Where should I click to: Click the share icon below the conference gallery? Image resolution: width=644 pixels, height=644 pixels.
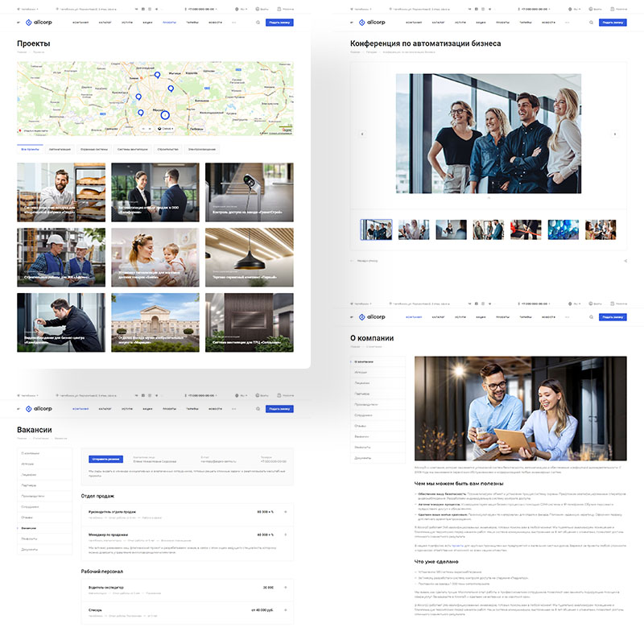click(625, 261)
